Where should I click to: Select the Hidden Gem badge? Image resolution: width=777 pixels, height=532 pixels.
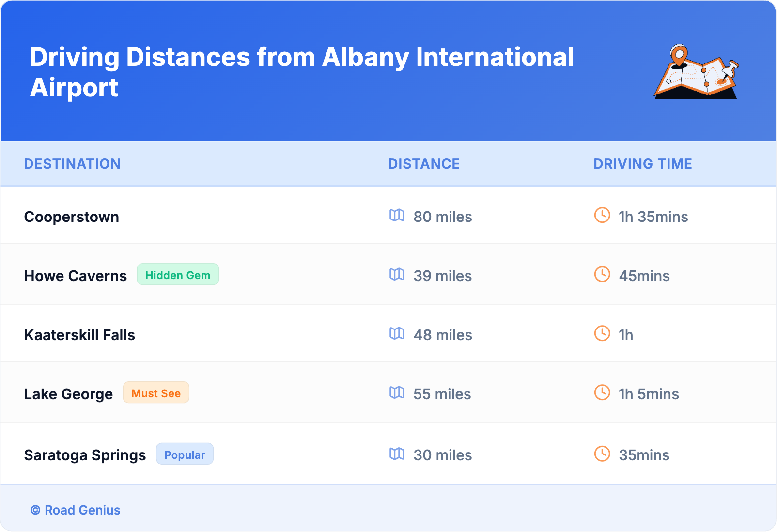(x=178, y=275)
